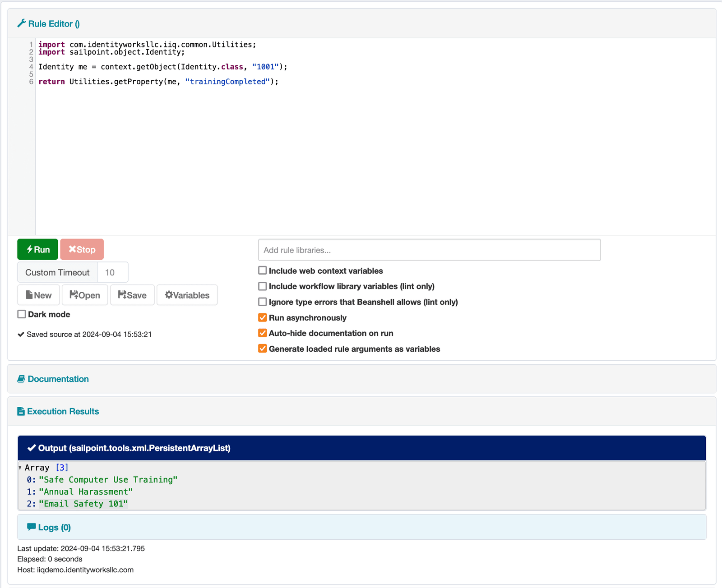The width and height of the screenshot is (722, 588).
Task: Expand the Documentation section
Action: coord(58,379)
